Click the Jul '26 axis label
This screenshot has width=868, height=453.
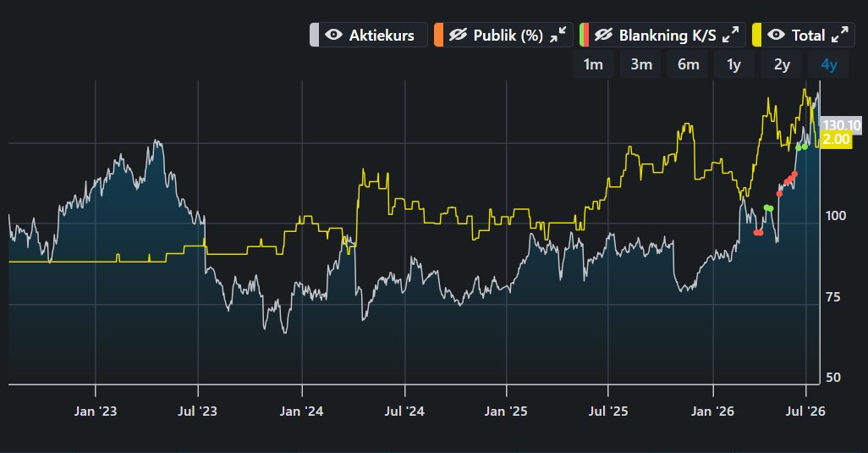805,412
